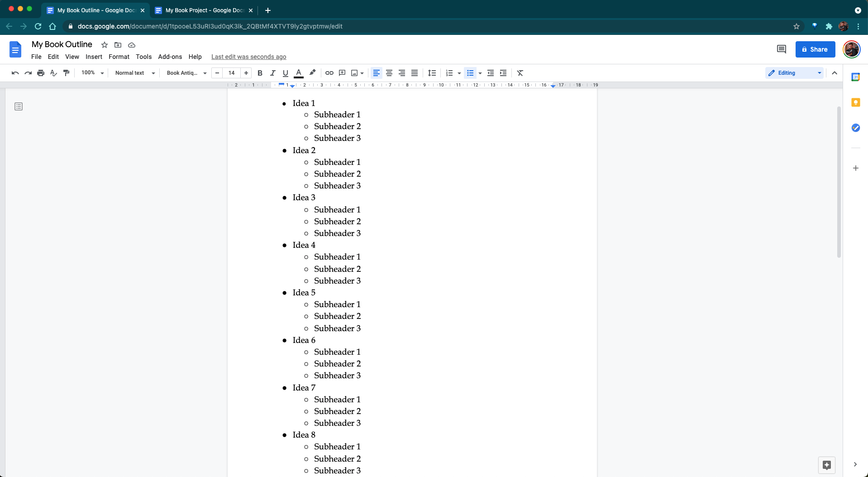The image size is (868, 477).
Task: Click the Print icon
Action: 41,73
